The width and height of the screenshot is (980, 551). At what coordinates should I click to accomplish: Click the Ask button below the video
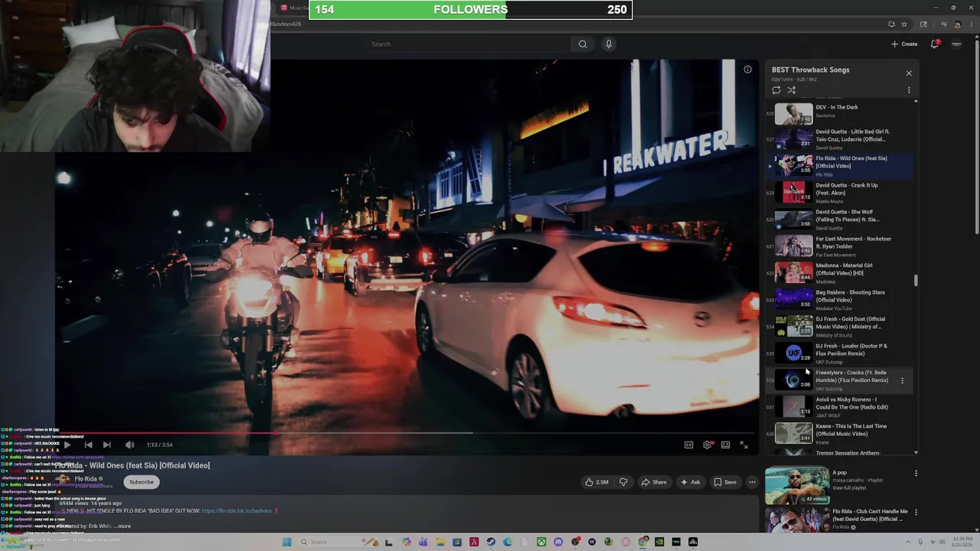690,482
